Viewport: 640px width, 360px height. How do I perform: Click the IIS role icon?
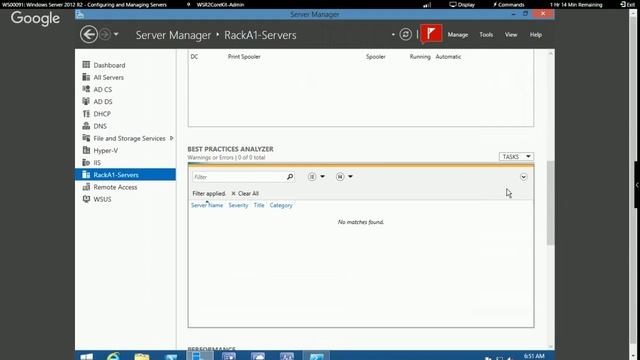click(86, 162)
